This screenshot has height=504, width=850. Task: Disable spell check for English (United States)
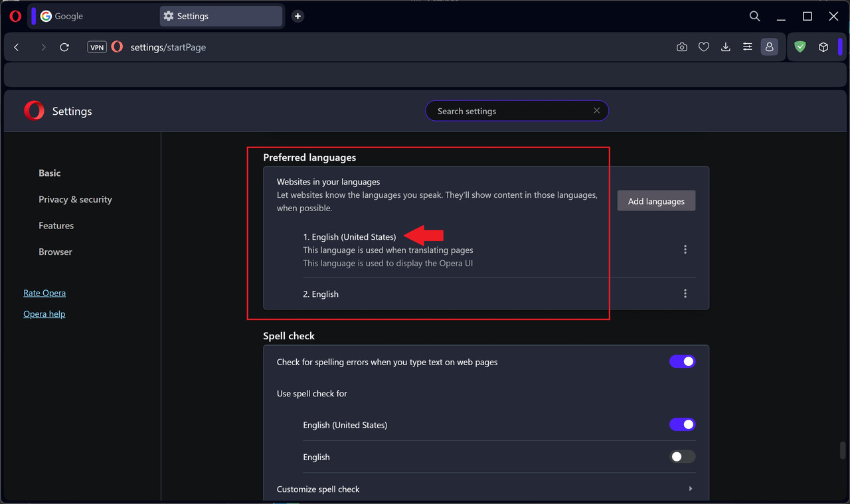tap(682, 424)
